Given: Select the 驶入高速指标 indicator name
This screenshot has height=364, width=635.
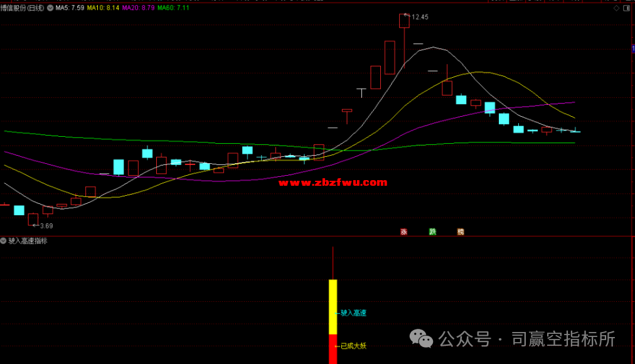Looking at the screenshot, I should click(28, 241).
